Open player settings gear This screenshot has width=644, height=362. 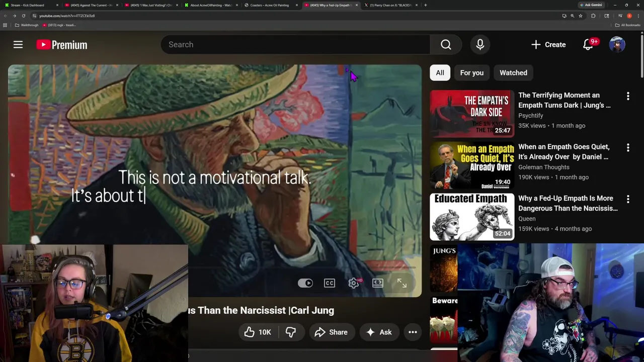pyautogui.click(x=354, y=283)
